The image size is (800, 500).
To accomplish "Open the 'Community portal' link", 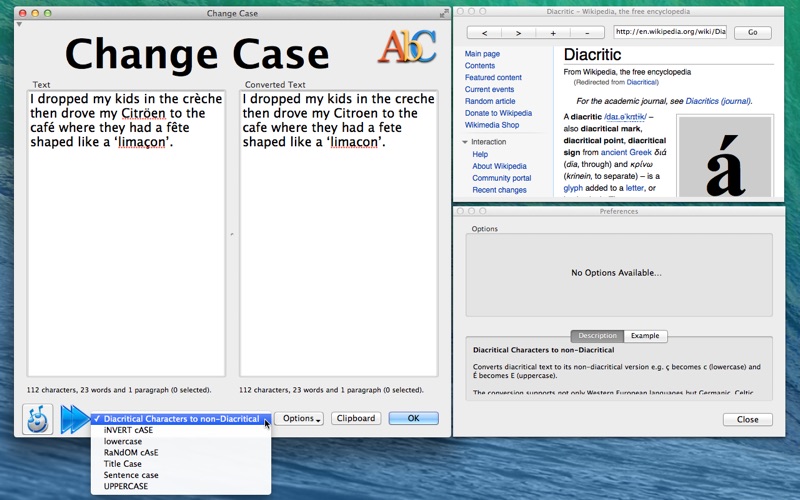I will point(502,178).
